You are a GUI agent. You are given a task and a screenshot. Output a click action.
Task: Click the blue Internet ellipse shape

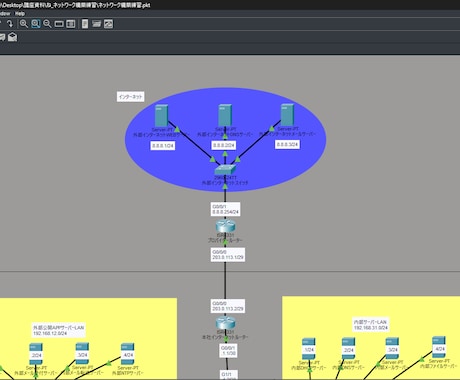tap(226, 140)
